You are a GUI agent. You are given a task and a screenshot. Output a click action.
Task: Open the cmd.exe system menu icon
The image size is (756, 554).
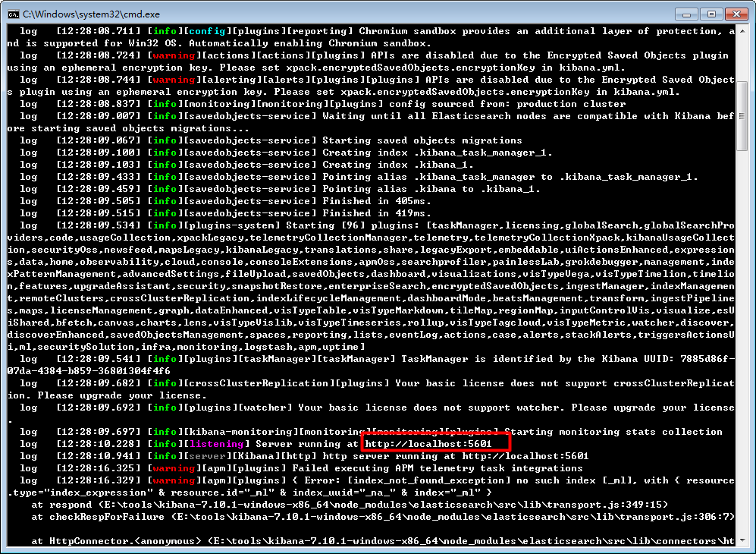tap(13, 14)
